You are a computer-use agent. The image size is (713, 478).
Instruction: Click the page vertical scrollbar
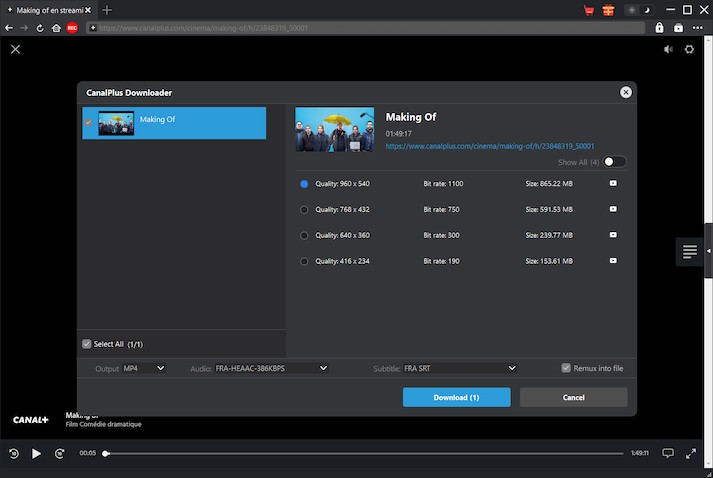coord(708,251)
